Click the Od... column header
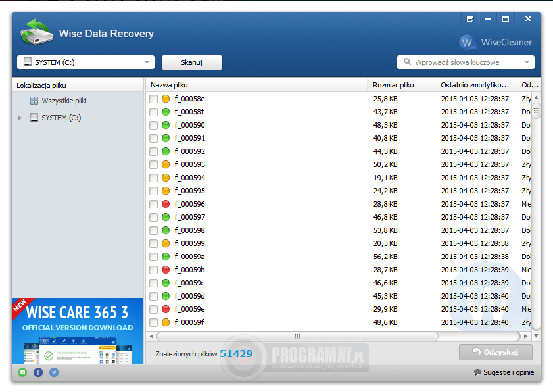 point(528,85)
